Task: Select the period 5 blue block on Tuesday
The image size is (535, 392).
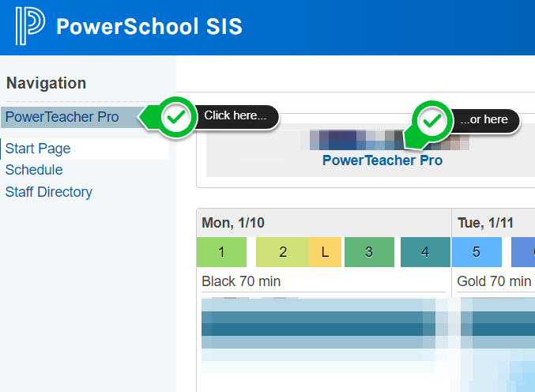Action: click(x=477, y=253)
